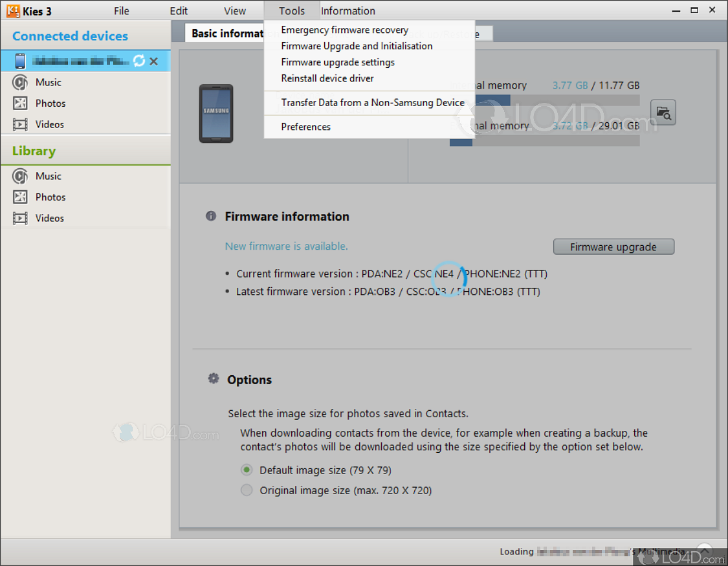Open the View menu
728x566 pixels.
(x=235, y=10)
